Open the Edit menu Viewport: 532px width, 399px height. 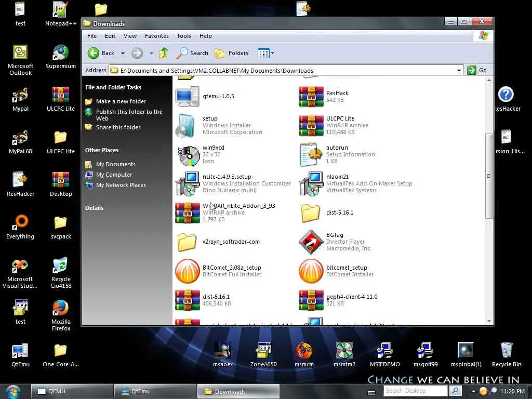pos(110,36)
